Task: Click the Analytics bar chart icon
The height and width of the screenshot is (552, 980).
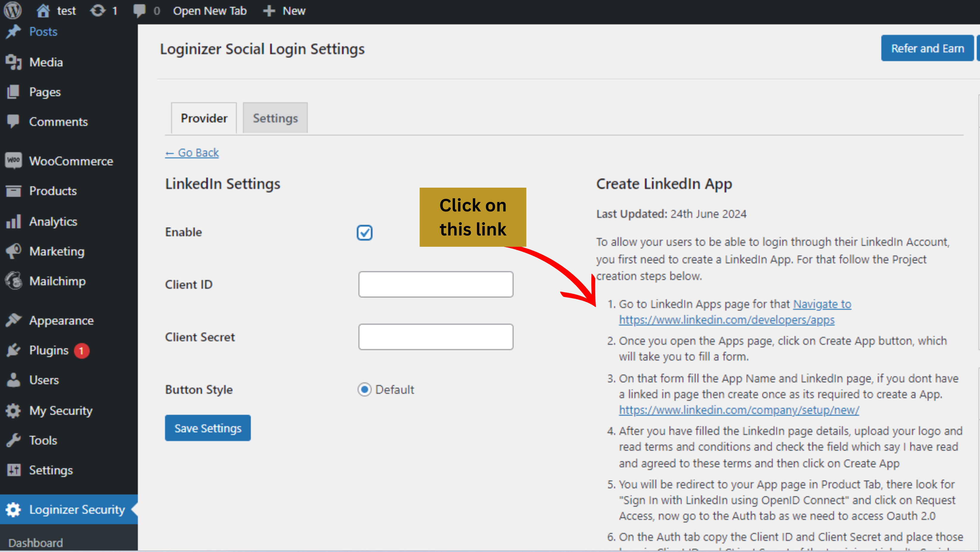Action: coord(13,221)
